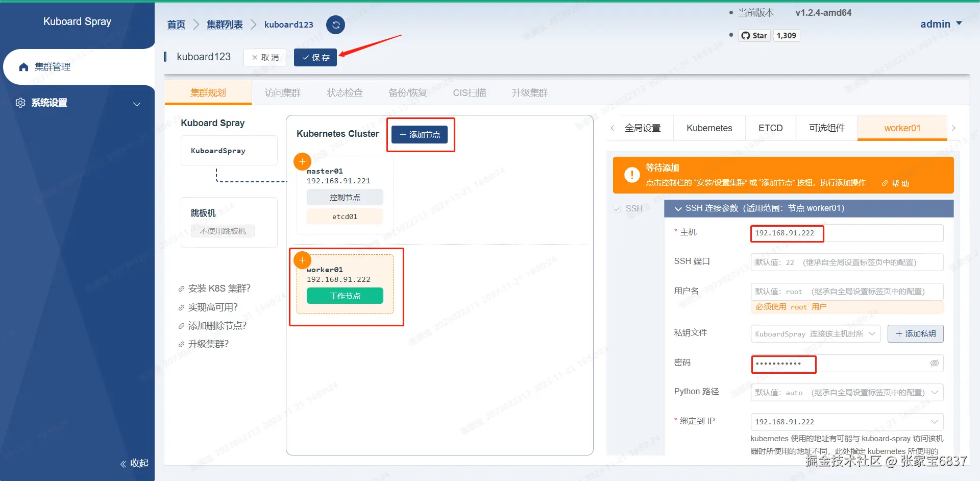This screenshot has width=980, height=481.
Task: Click the refresh icon beside kuboard123 breadcrumb
Action: pyautogui.click(x=335, y=25)
